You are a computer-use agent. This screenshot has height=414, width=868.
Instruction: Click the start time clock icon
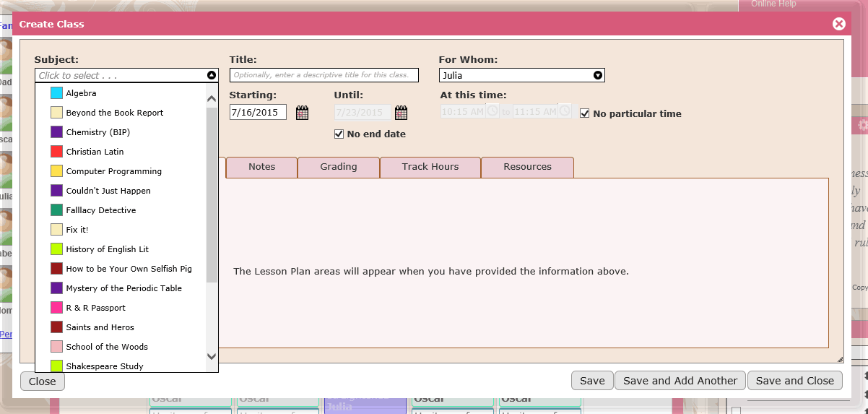click(492, 111)
